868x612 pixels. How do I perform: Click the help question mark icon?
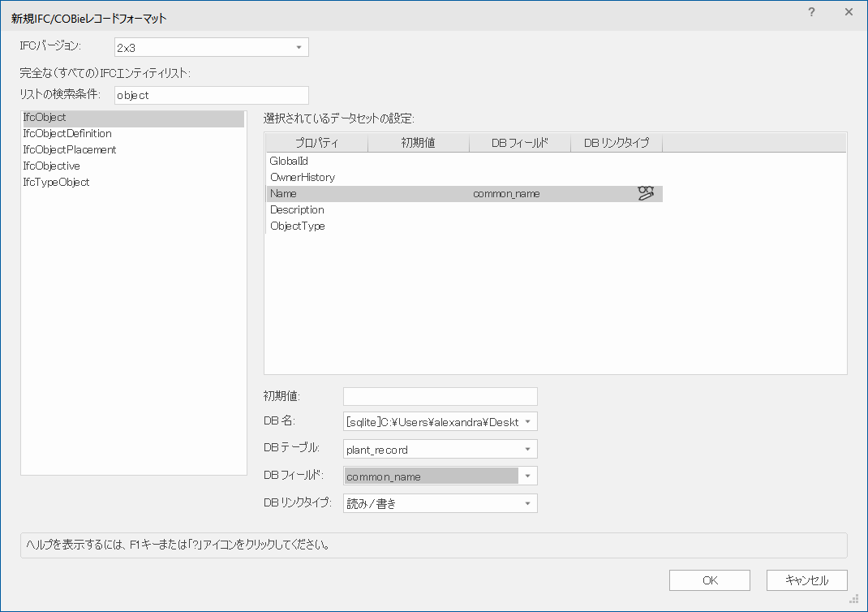[x=811, y=12]
